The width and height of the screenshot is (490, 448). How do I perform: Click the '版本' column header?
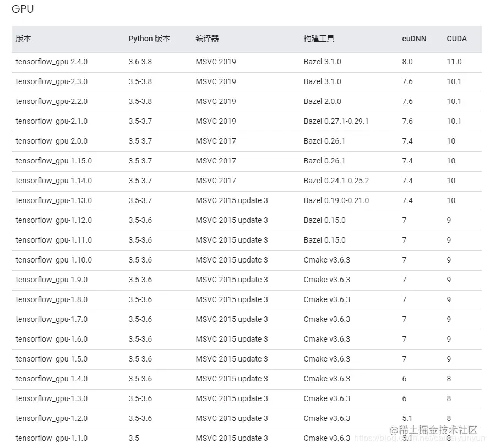pyautogui.click(x=24, y=39)
